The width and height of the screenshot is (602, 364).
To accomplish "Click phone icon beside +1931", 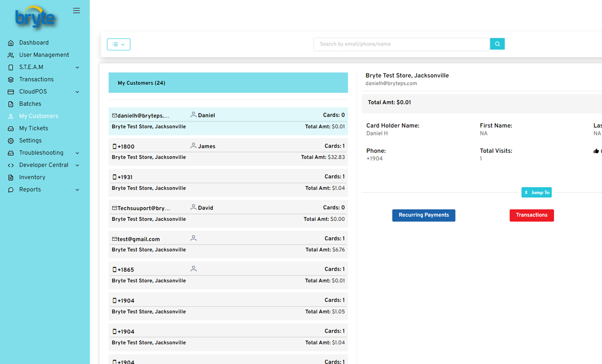I will (x=114, y=177).
